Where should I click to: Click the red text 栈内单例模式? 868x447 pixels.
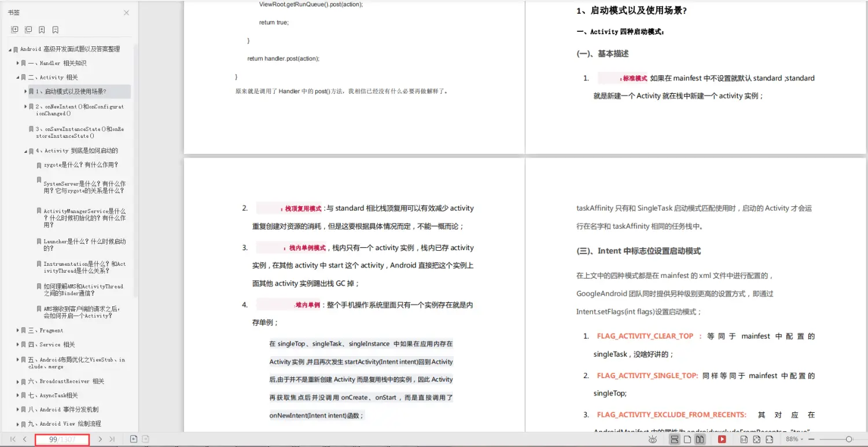pos(308,248)
